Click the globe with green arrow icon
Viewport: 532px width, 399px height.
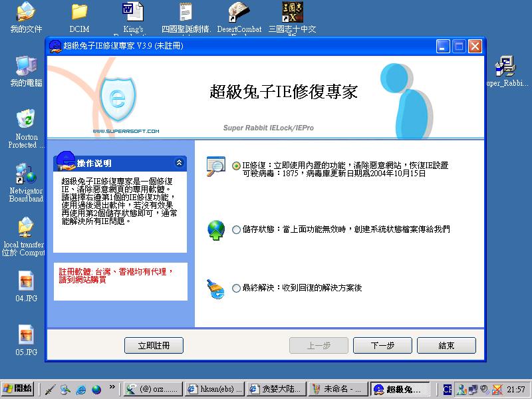pyautogui.click(x=215, y=230)
